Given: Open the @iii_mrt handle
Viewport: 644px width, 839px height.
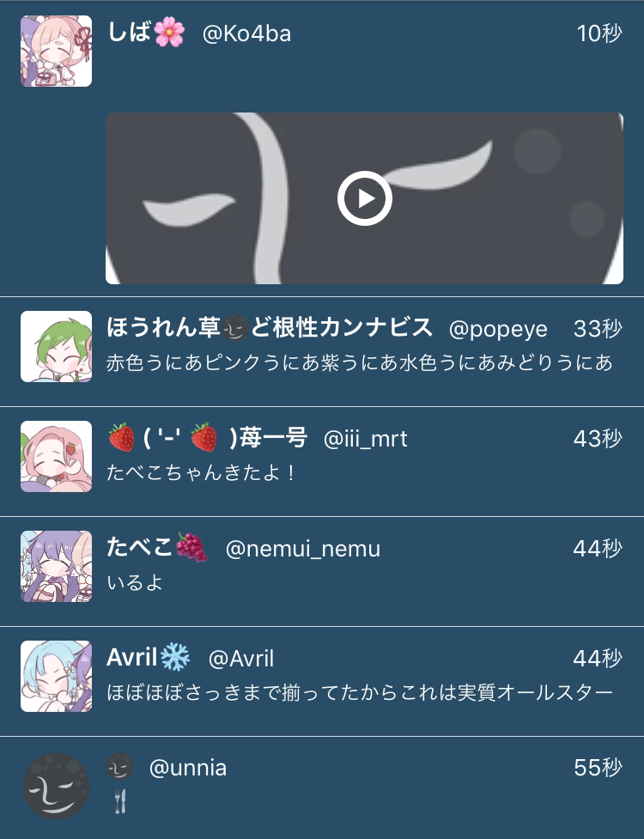Looking at the screenshot, I should pyautogui.click(x=365, y=440).
